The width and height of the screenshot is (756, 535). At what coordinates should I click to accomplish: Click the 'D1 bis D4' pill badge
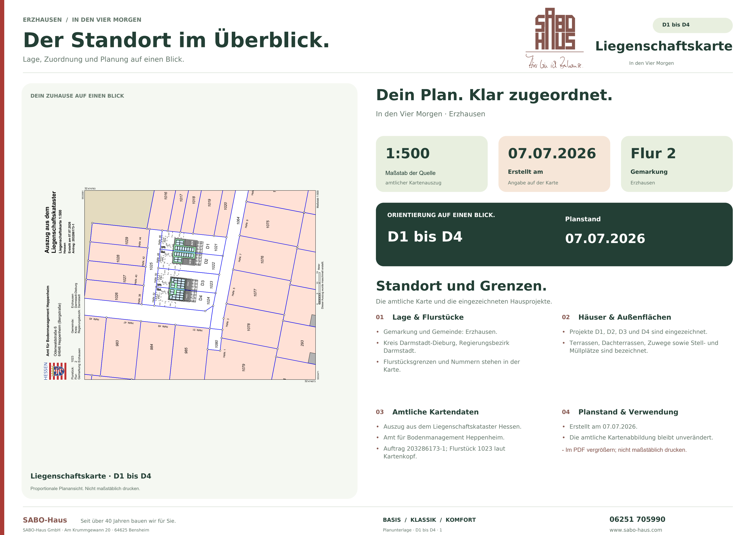click(692, 25)
